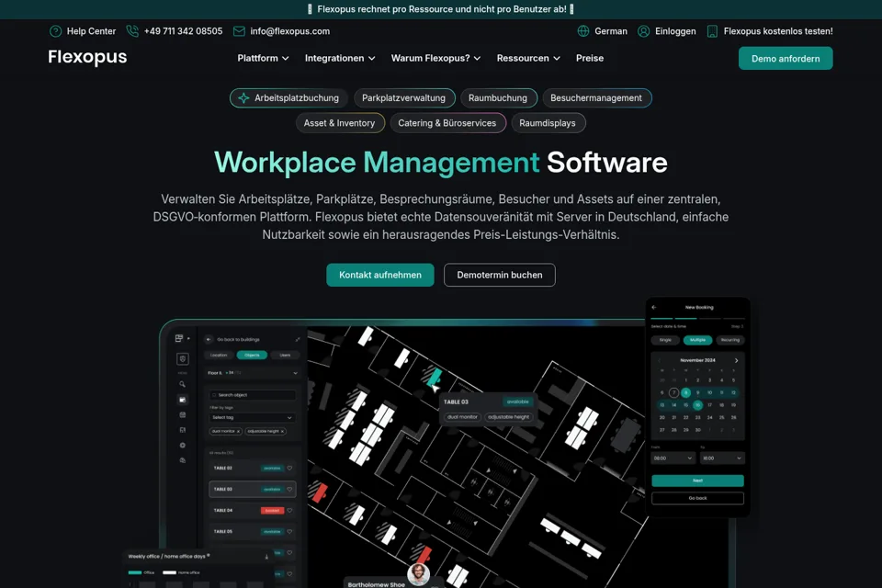This screenshot has height=588, width=882.
Task: Click the user icon beside Einloggen
Action: [643, 31]
